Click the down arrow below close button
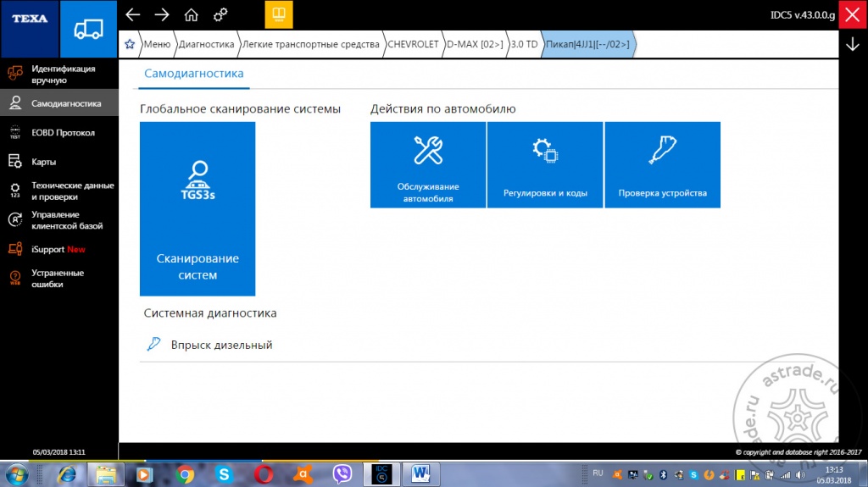The image size is (868, 487). [853, 44]
